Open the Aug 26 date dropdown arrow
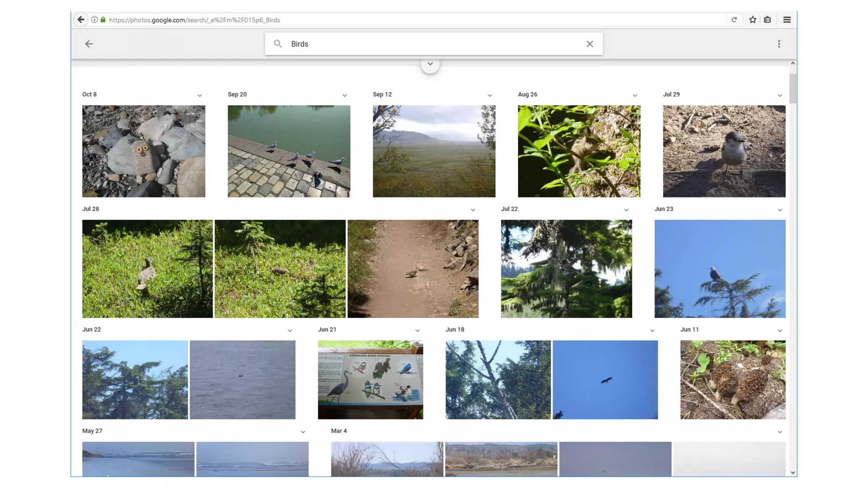Screen dimensions: 868x488 634,95
